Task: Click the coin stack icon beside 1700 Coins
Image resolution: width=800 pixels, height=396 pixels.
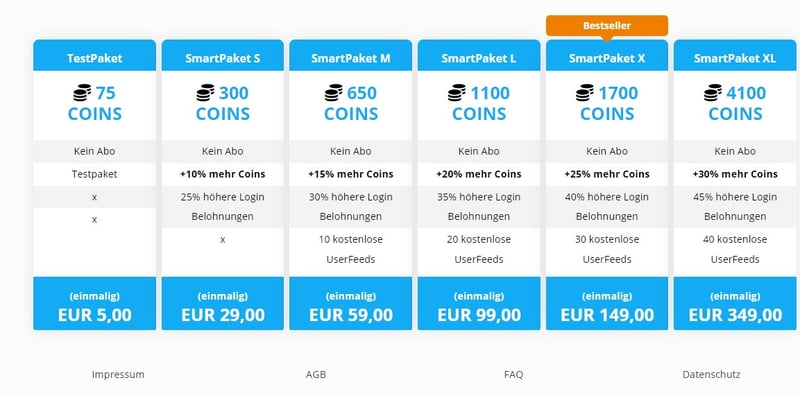Action: coord(585,93)
